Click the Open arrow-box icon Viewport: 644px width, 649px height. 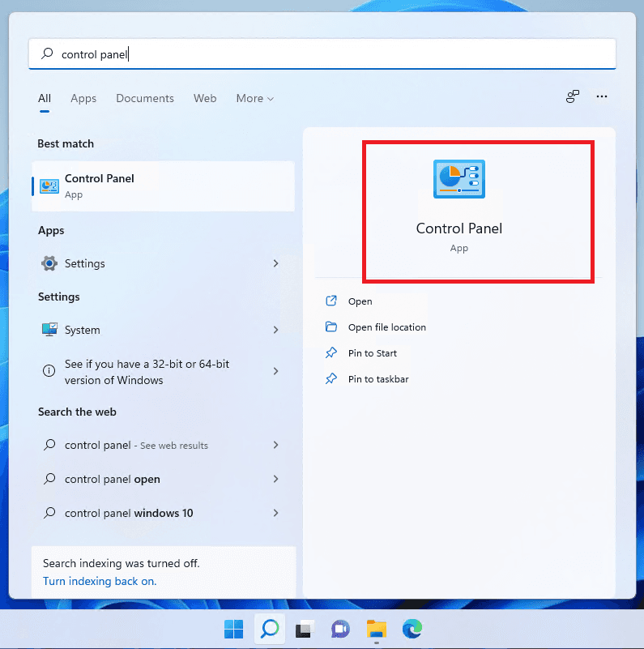331,301
